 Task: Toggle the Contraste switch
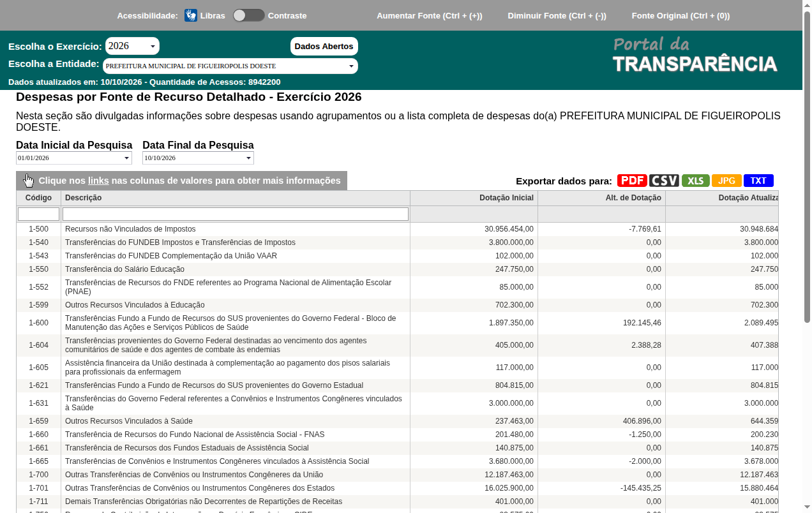[x=248, y=15]
